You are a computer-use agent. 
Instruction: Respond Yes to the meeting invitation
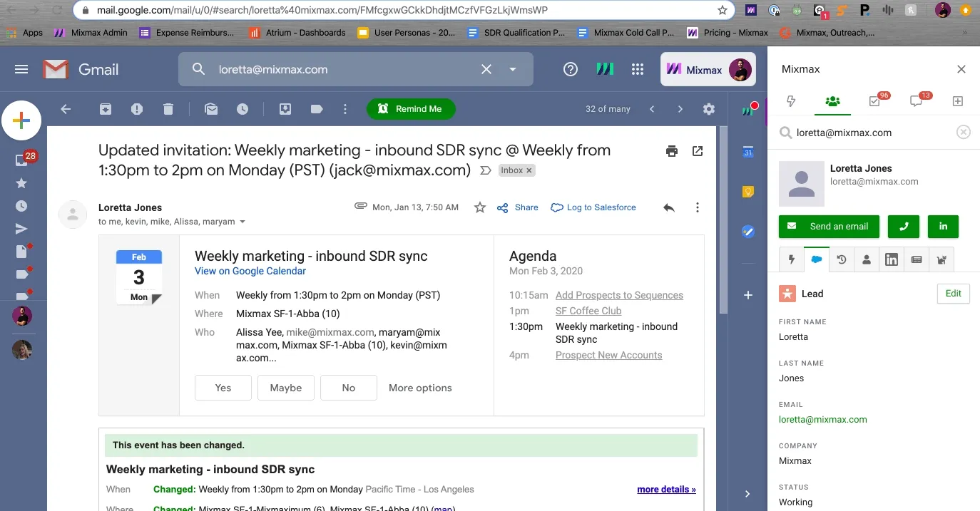point(223,388)
